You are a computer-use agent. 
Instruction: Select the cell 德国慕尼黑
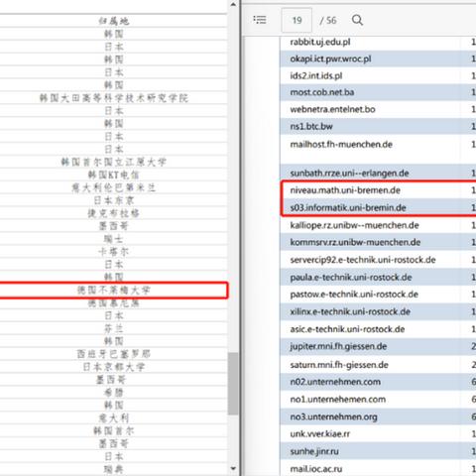[113, 303]
